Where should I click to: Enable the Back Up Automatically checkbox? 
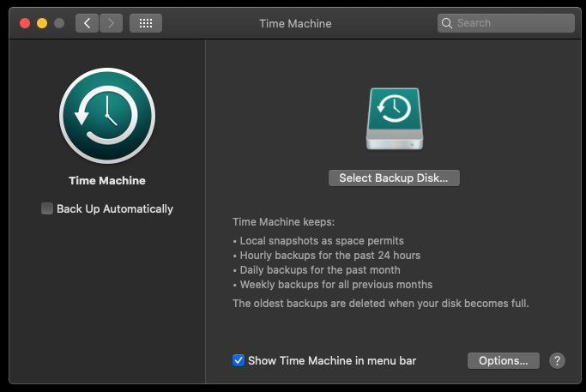pyautogui.click(x=47, y=208)
